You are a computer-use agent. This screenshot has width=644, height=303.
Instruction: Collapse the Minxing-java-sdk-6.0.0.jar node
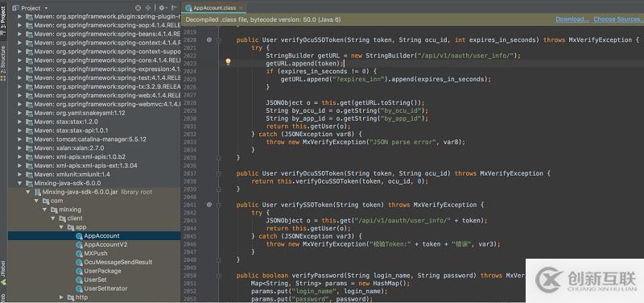[x=28, y=192]
